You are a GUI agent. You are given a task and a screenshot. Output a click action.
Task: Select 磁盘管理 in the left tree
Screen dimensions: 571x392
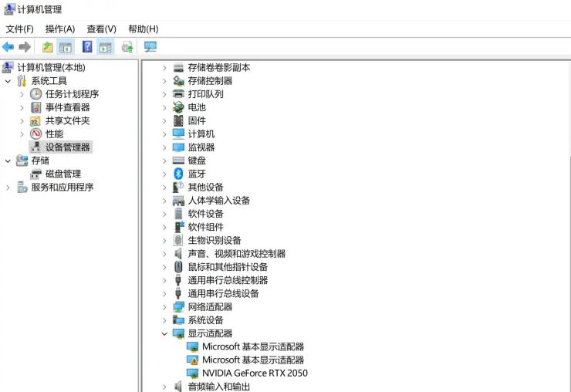point(63,174)
